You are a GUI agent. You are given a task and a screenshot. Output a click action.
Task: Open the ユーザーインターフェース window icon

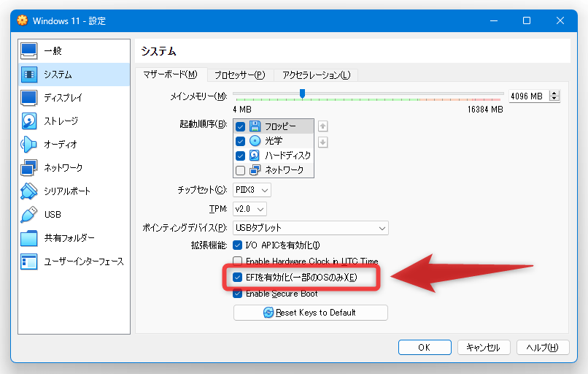pyautogui.click(x=29, y=262)
